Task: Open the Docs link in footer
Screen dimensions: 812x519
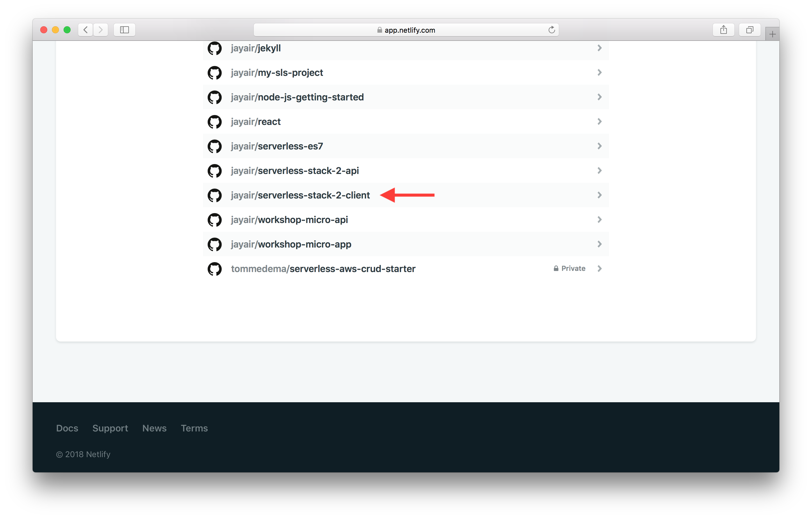Action: coord(67,428)
